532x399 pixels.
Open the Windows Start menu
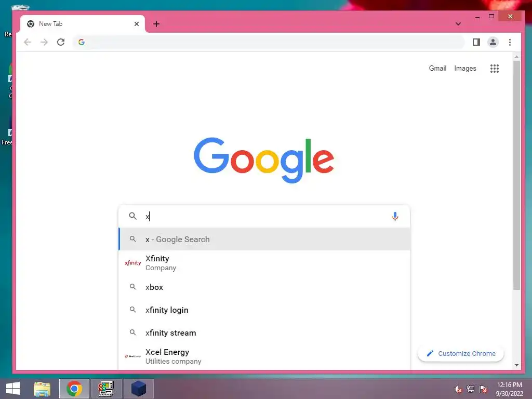pyautogui.click(x=13, y=389)
